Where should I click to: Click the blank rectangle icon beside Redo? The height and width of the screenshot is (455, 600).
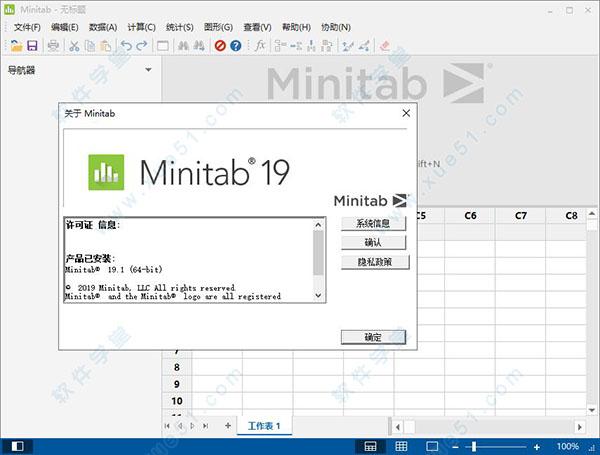click(163, 46)
